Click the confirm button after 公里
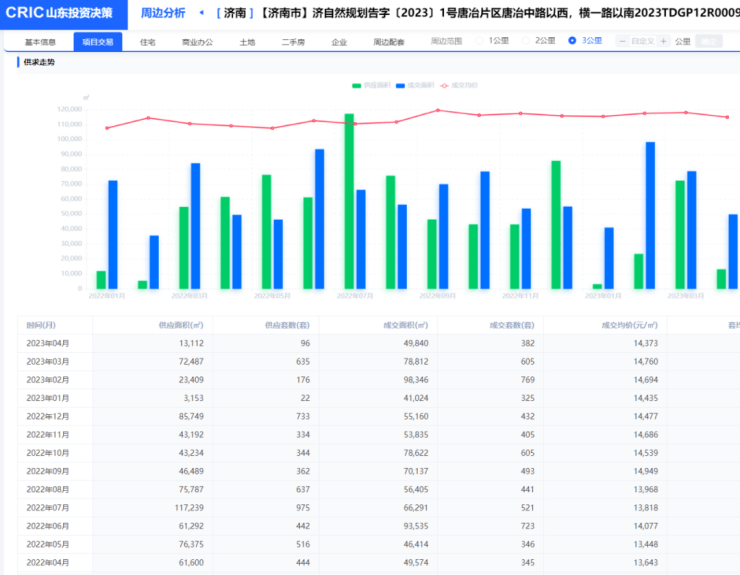This screenshot has width=740, height=575. coord(709,41)
